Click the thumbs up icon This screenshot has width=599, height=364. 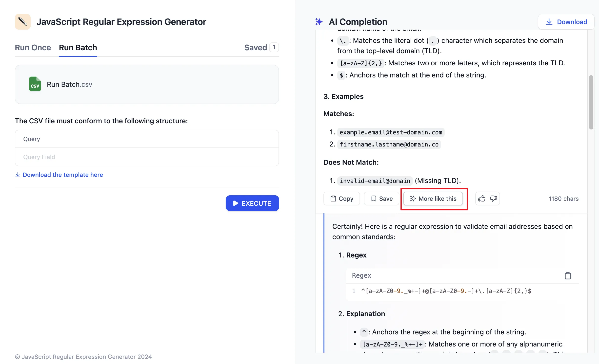[481, 199]
